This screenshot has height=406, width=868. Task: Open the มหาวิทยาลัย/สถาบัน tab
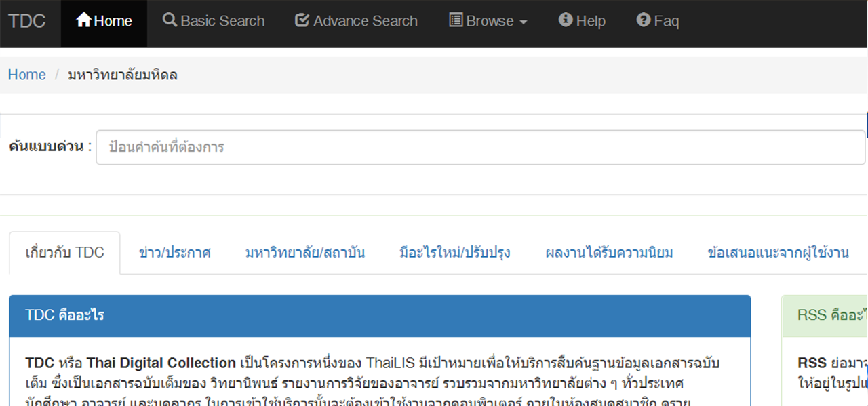[305, 253]
